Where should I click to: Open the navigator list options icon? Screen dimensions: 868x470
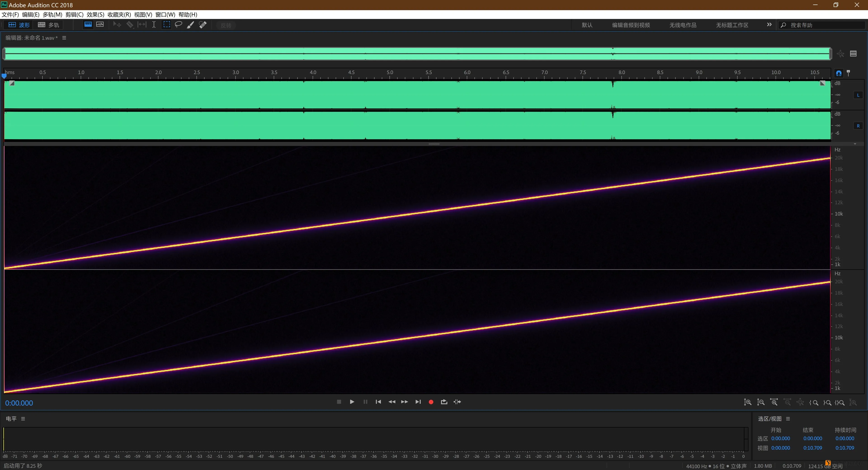point(853,54)
